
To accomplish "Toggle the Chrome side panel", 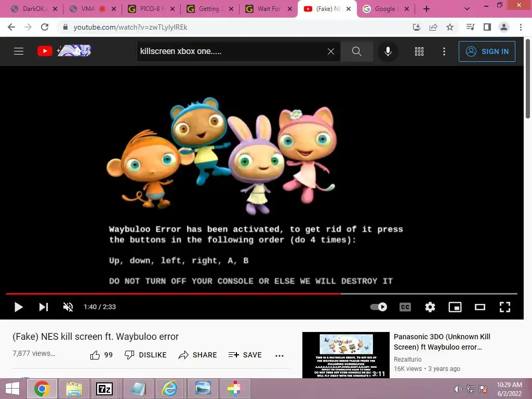I will (x=487, y=27).
